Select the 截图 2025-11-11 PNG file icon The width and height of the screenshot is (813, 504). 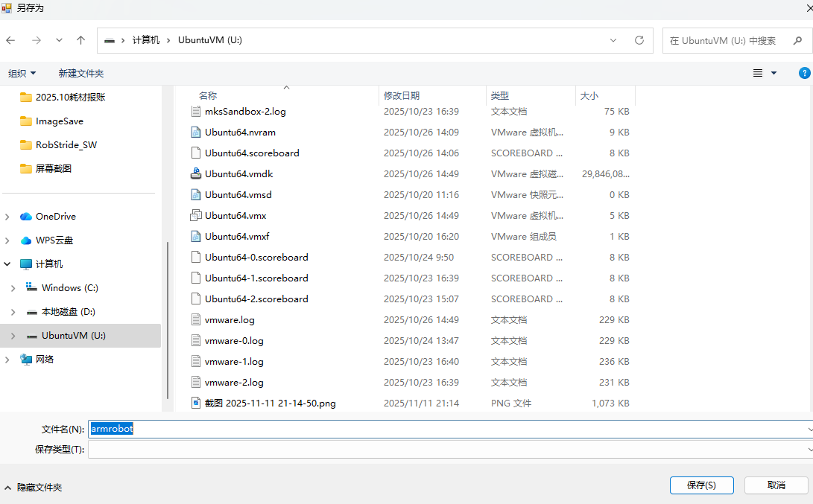tap(195, 403)
